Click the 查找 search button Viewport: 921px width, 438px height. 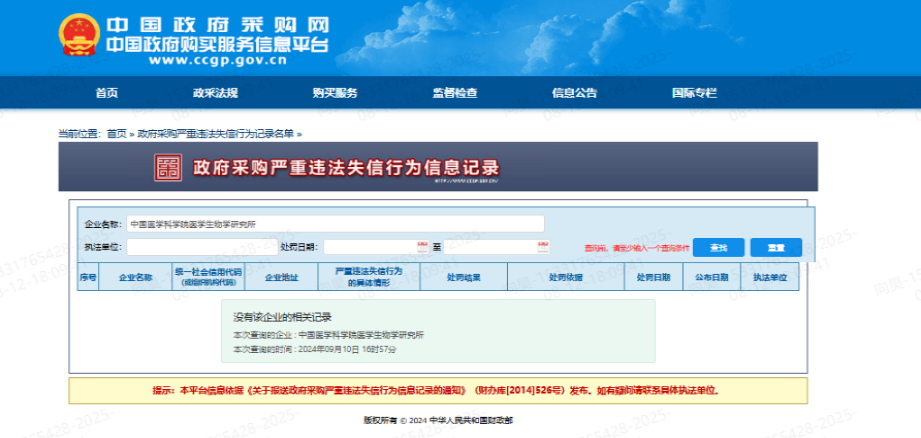pos(718,248)
